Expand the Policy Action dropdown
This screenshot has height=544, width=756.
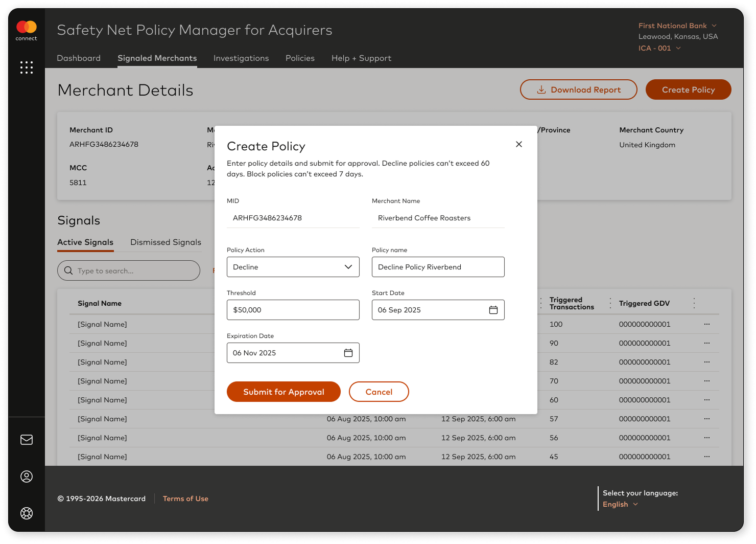pos(293,267)
